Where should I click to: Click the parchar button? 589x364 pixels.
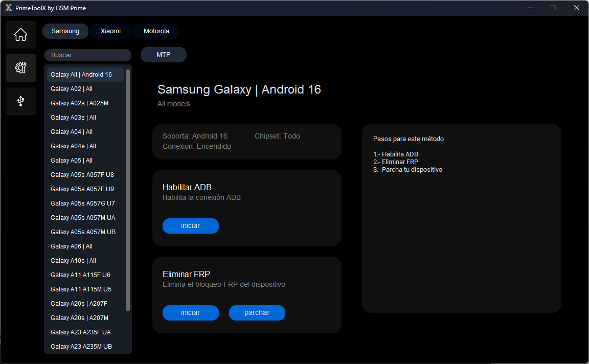point(257,312)
